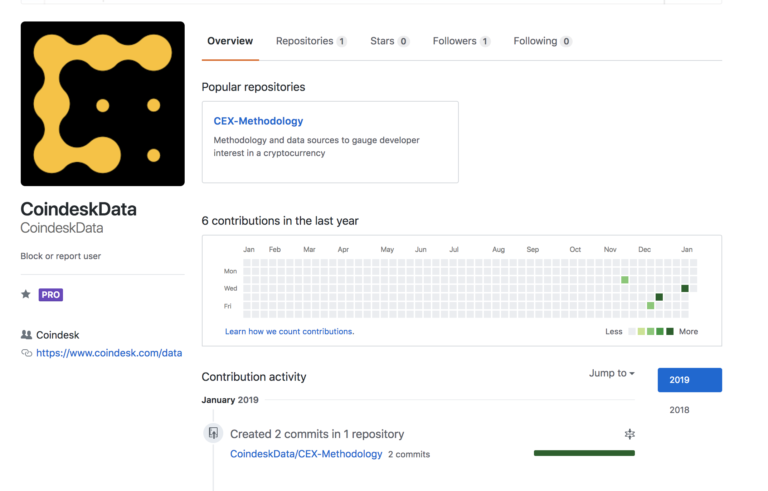This screenshot has height=491, width=768.
Task: Expand the Jump to dropdown
Action: (x=612, y=373)
